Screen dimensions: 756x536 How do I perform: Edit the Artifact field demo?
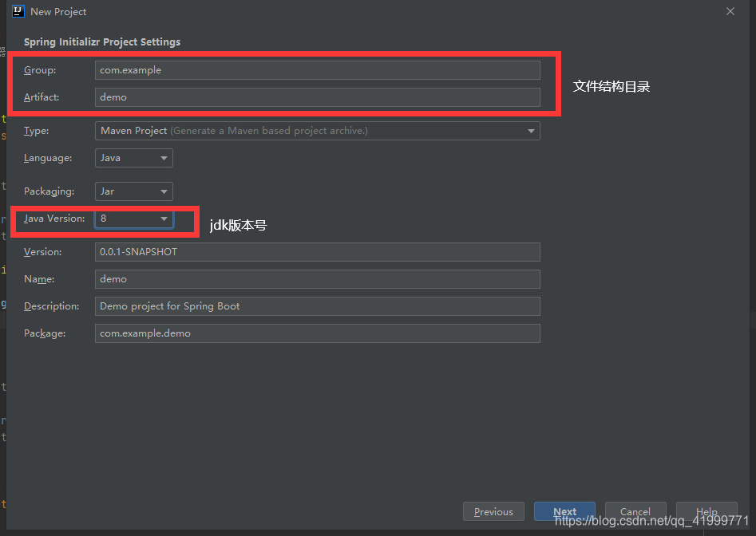pyautogui.click(x=317, y=97)
